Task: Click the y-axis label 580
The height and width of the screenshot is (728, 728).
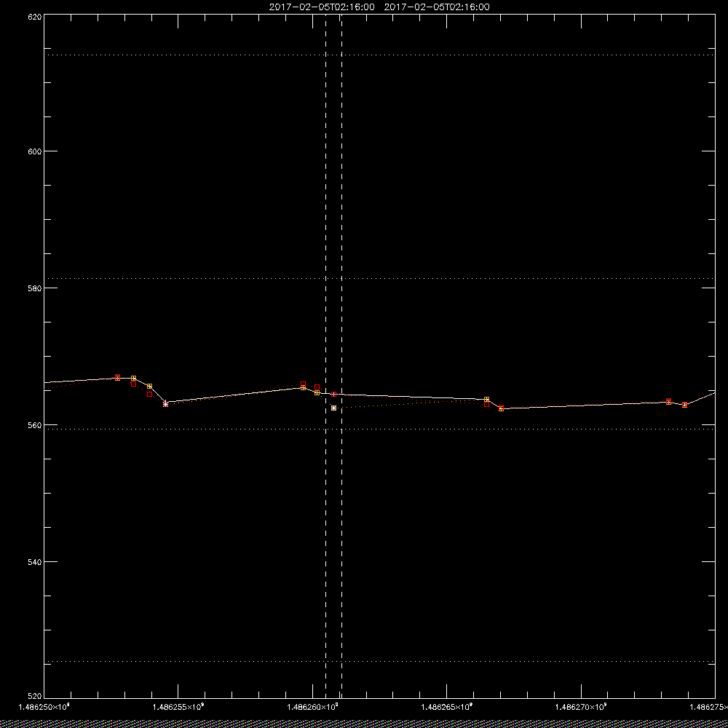Action: point(36,288)
